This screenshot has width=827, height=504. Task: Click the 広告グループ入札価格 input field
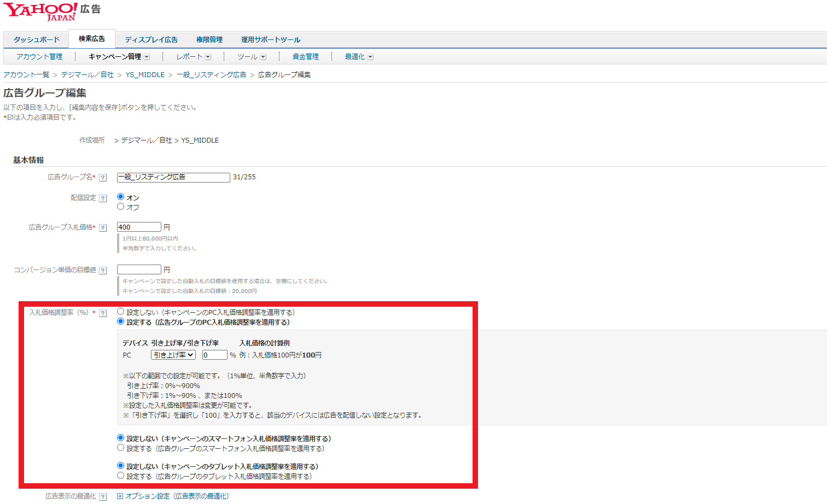tap(139, 227)
